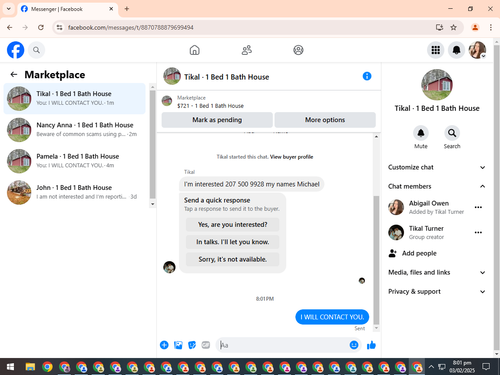Search in conversation magnifier icon
This screenshot has height=375, width=500.
point(452,133)
